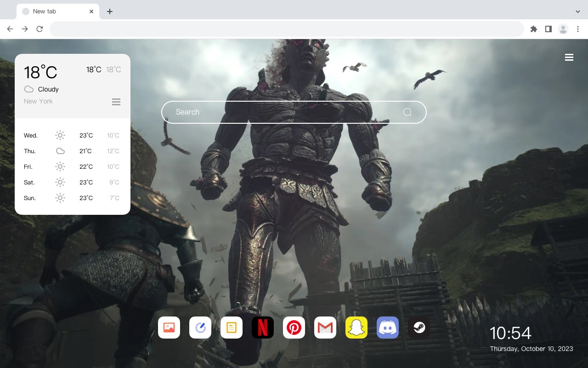588x368 pixels.
Task: Focus the browser address bar
Action: (x=287, y=29)
